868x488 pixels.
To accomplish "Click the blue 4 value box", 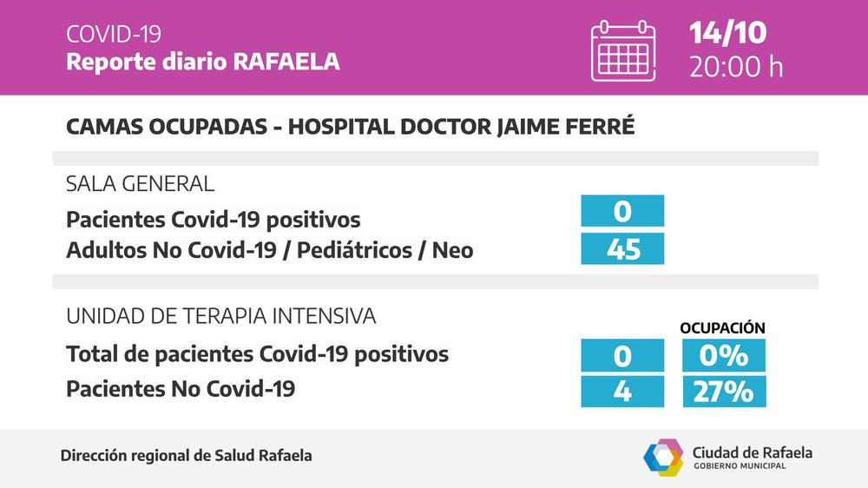I will [622, 392].
